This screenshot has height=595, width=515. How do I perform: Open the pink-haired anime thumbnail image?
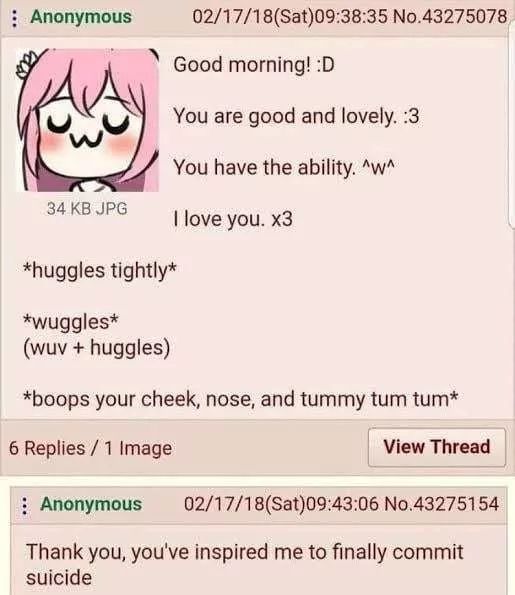click(x=88, y=120)
